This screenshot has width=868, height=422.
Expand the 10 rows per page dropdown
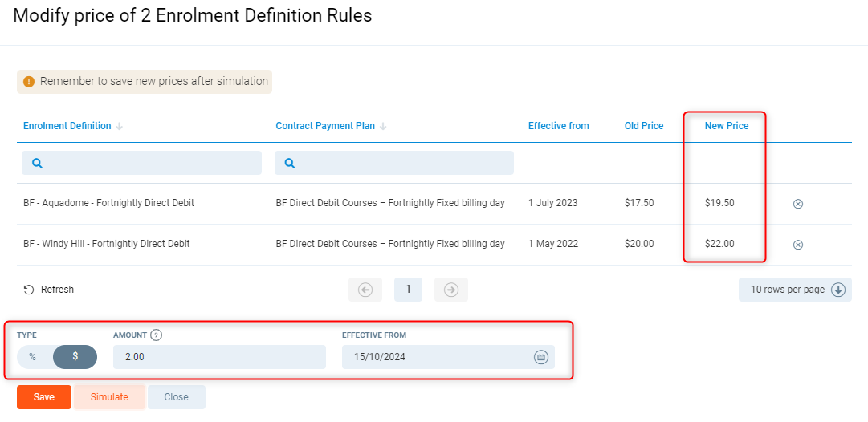click(x=837, y=290)
